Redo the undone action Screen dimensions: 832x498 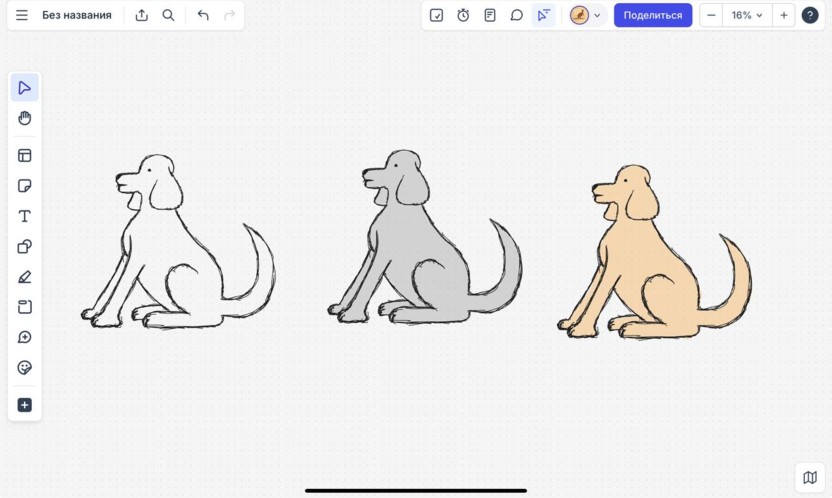[x=229, y=15]
